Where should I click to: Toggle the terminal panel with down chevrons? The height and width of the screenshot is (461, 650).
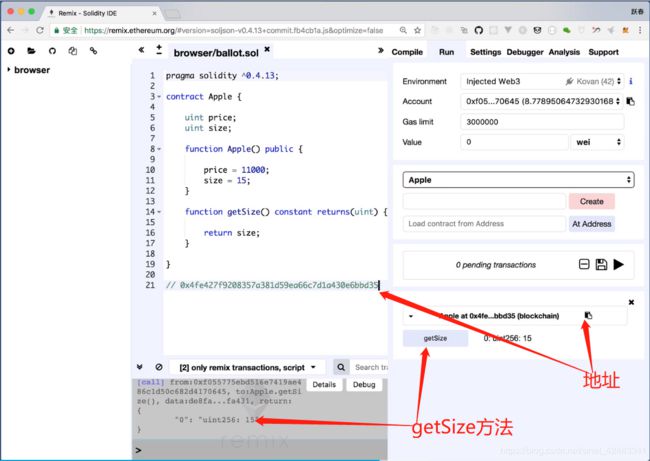pos(140,367)
